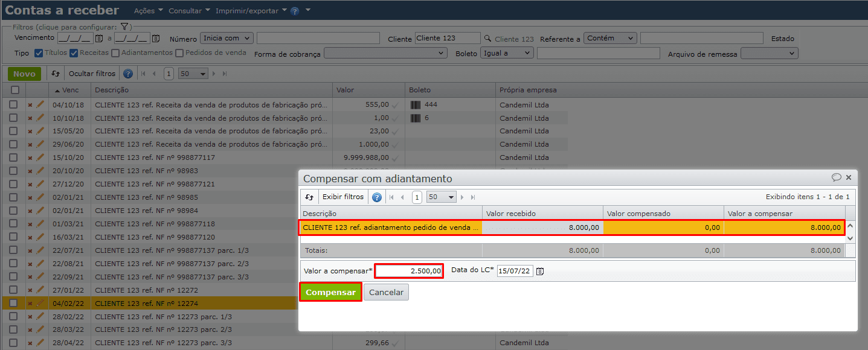Open the blue help icon beside Ocultar filtros
Screen dimensions: 868x350
coord(128,74)
